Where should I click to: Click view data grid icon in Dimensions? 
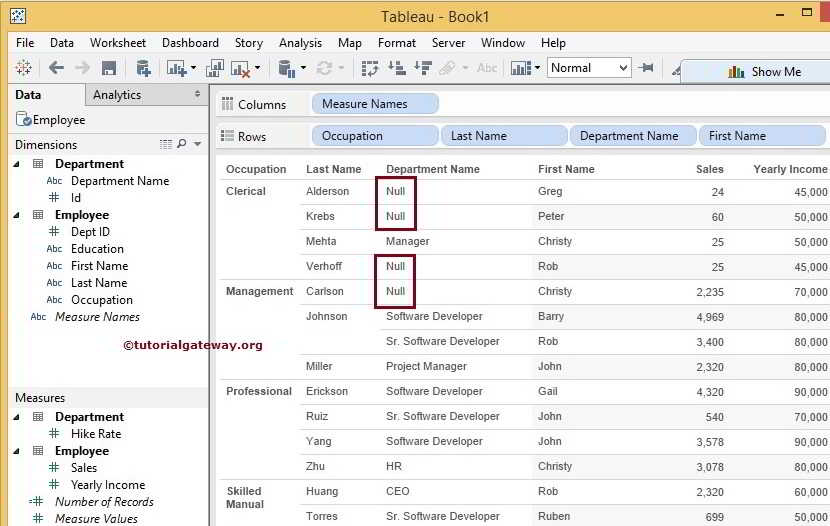166,144
